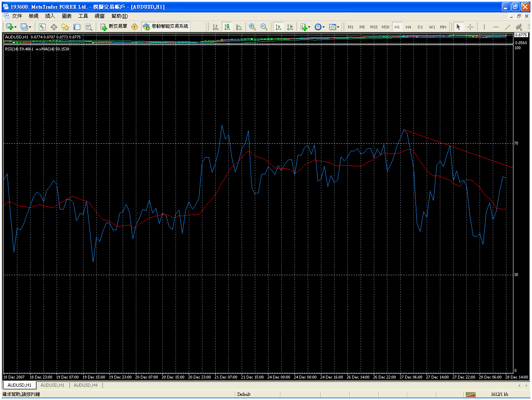Image resolution: width=532 pixels, height=400 pixels.
Task: Click the 新交易單 new order button
Action: [114, 27]
